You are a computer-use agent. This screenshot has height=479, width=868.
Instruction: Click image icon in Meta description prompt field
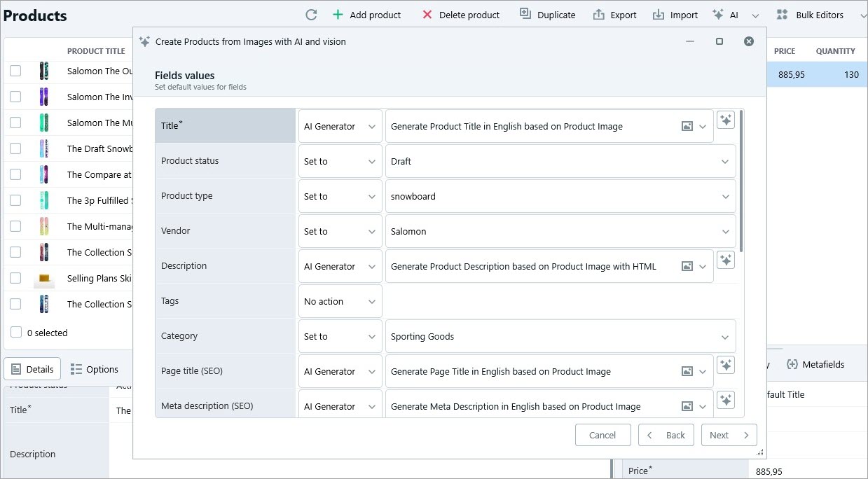click(x=687, y=407)
